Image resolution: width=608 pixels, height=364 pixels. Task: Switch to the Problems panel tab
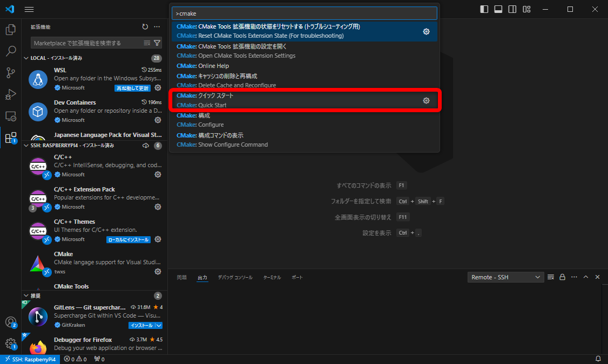[x=181, y=277]
